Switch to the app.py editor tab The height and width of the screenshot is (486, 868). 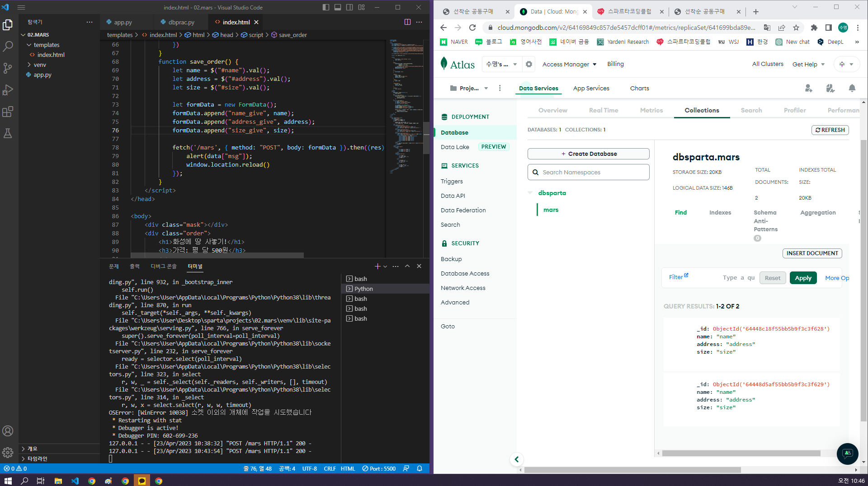pyautogui.click(x=123, y=22)
